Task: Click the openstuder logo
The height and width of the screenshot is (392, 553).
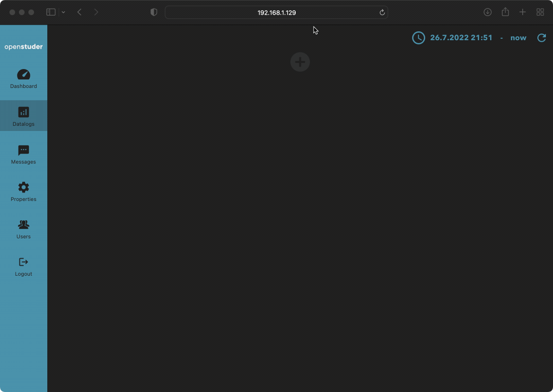Action: [x=24, y=47]
